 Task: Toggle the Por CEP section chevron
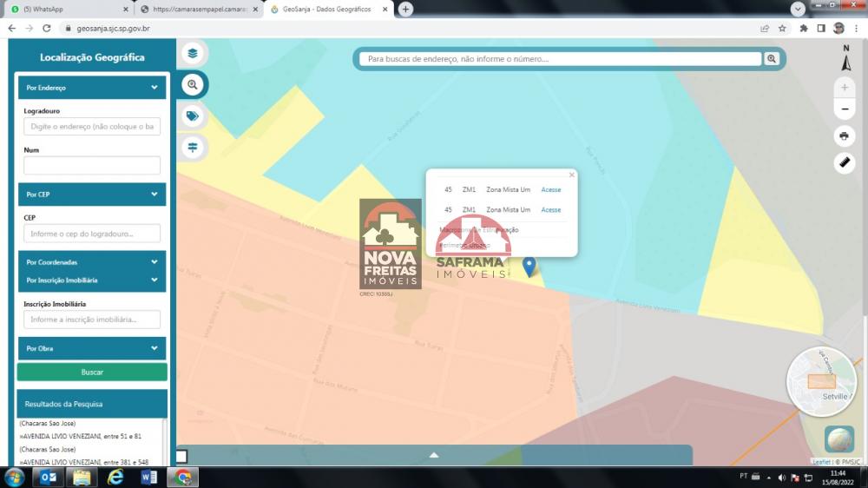tap(155, 195)
